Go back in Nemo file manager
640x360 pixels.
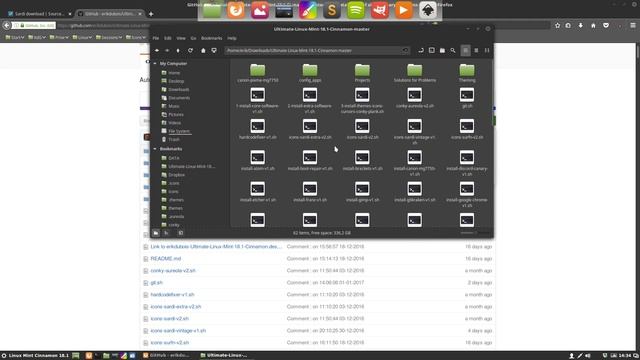click(x=157, y=51)
